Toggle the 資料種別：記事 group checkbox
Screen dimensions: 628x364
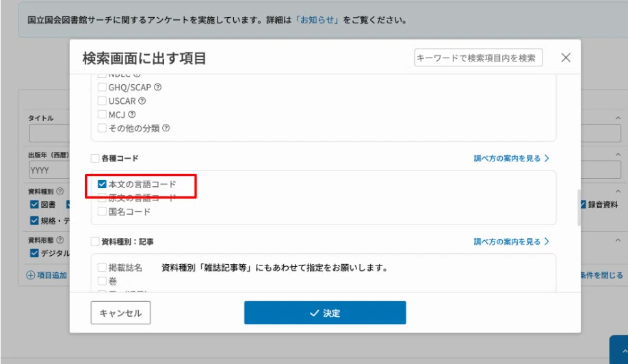click(95, 242)
